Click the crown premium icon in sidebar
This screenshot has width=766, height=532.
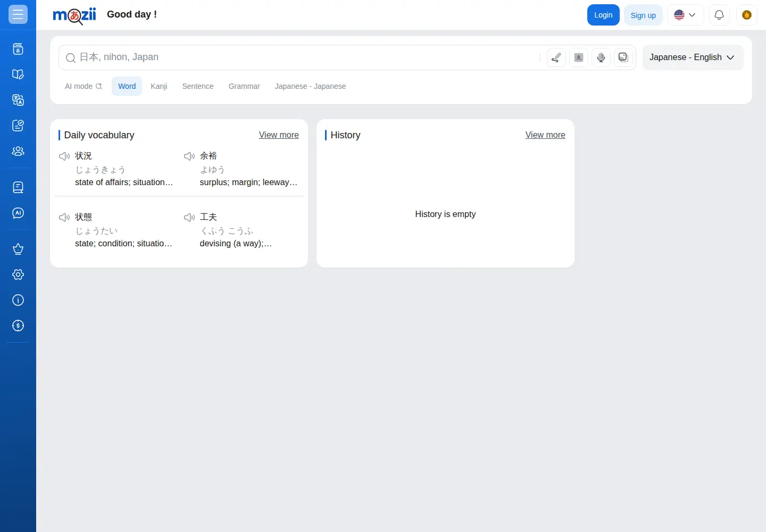pos(18,249)
